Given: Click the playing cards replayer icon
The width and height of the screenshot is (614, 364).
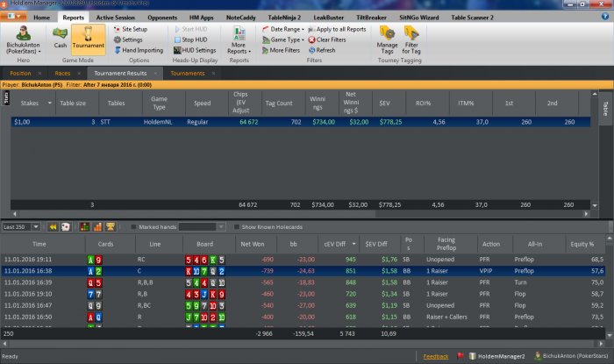Looking at the screenshot, I should 66,226.
